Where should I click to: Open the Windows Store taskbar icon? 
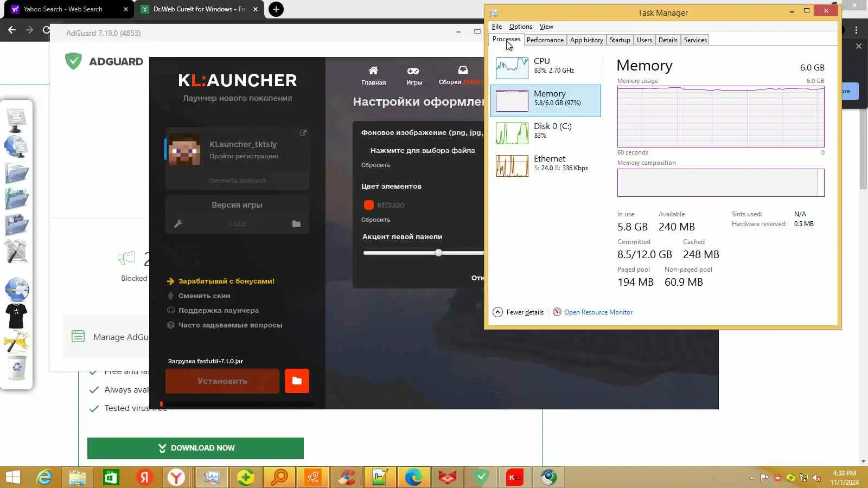[111, 477]
